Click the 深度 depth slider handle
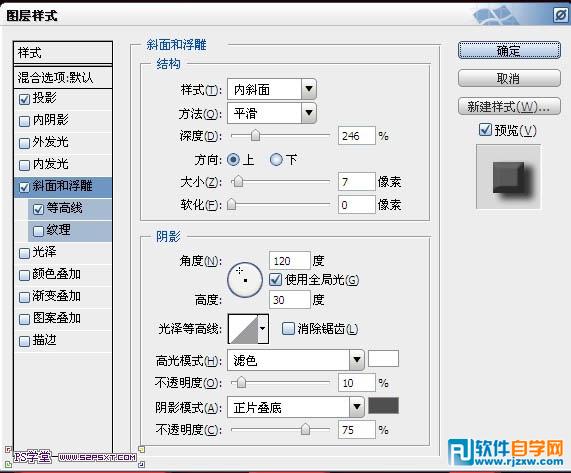571x473 pixels. (256, 135)
